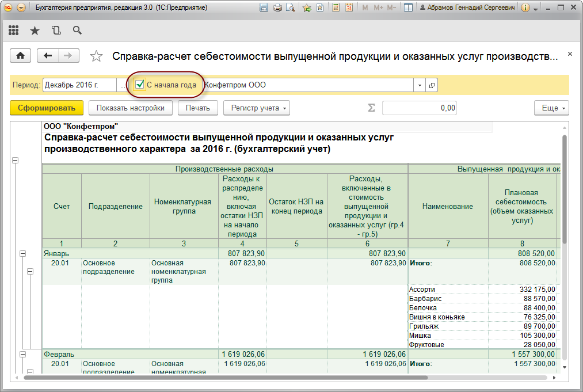Collapse the Январь row group
The image size is (583, 392).
point(22,253)
